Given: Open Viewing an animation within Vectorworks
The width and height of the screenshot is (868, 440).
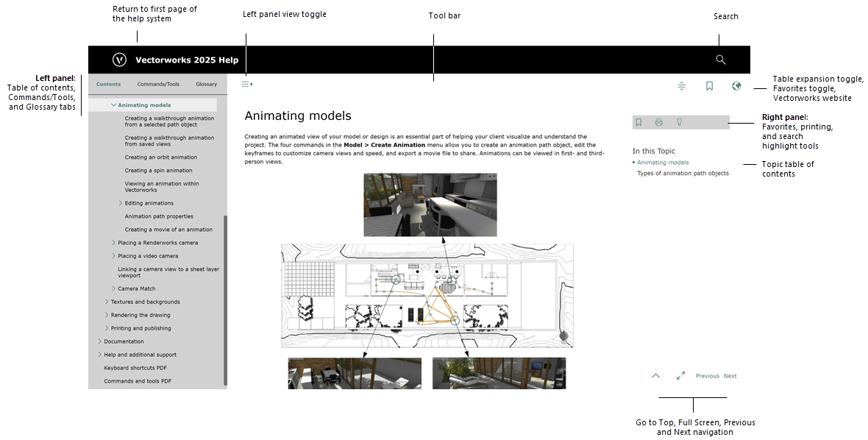Looking at the screenshot, I should [162, 186].
